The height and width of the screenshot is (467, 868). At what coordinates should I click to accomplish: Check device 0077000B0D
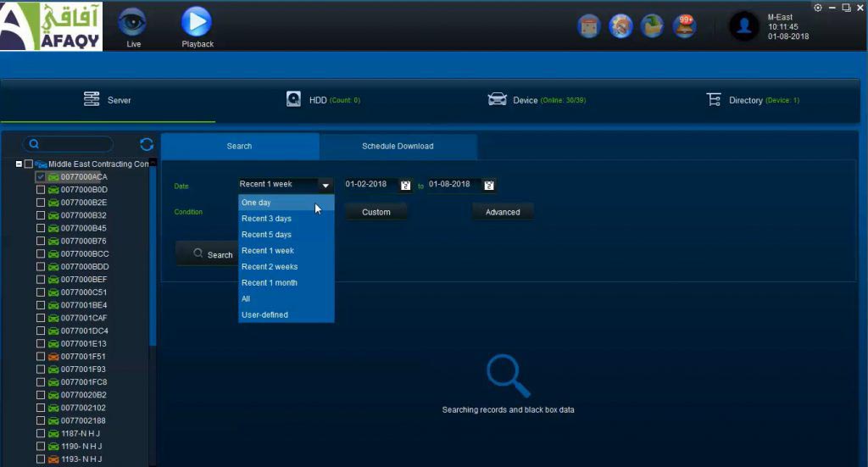point(41,190)
